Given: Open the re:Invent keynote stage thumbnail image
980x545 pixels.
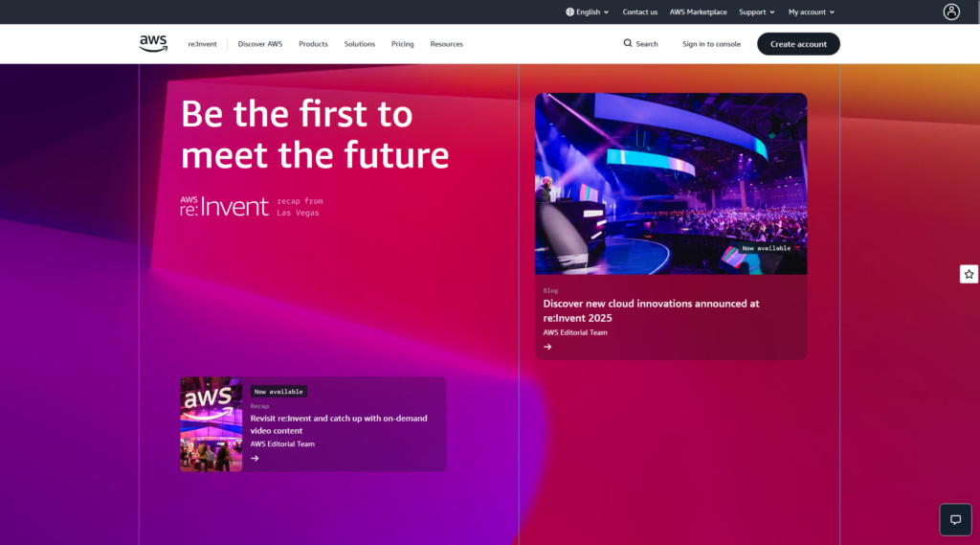Looking at the screenshot, I should pos(671,183).
